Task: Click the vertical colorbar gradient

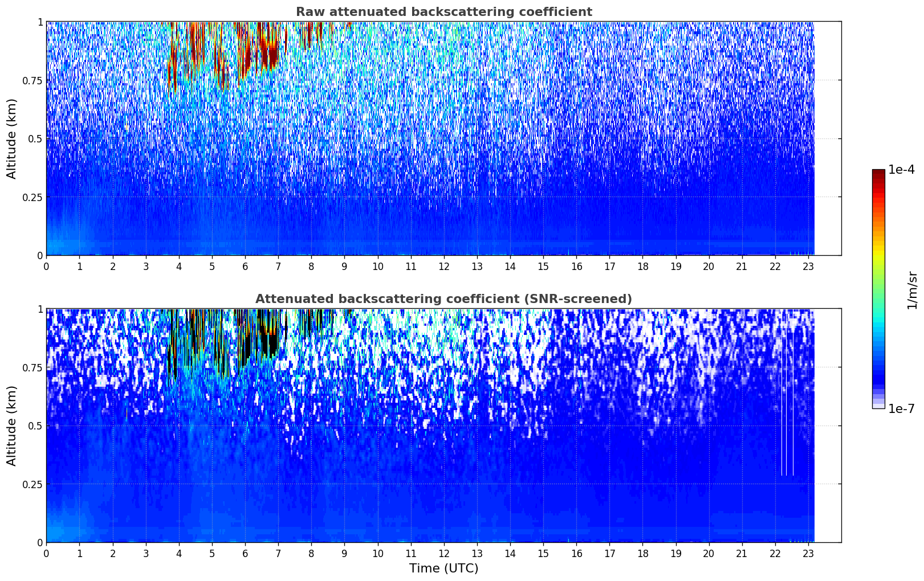Action: click(x=878, y=289)
